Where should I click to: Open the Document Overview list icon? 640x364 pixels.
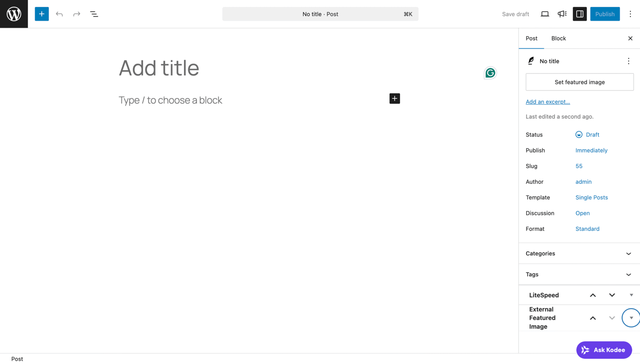pyautogui.click(x=94, y=14)
